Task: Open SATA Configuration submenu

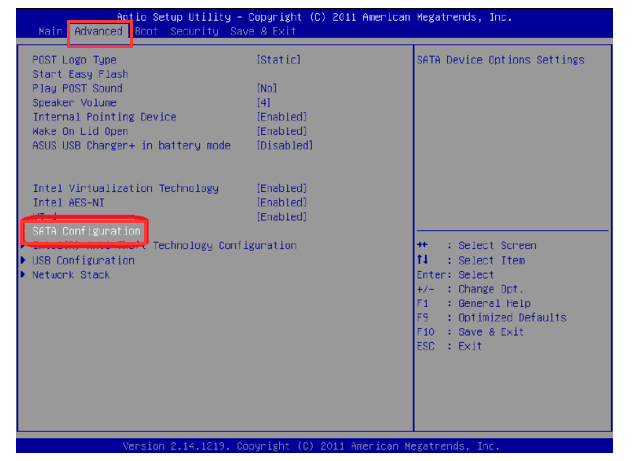Action: point(86,231)
